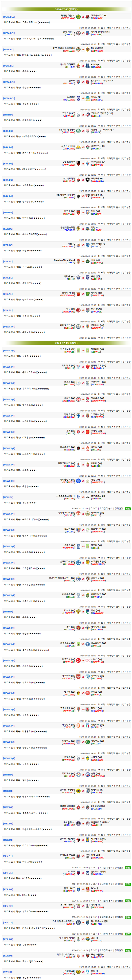This screenshot has width=132, height=980.
Task: Click the [NOR D1] league tag
Action: (x=8, y=497)
